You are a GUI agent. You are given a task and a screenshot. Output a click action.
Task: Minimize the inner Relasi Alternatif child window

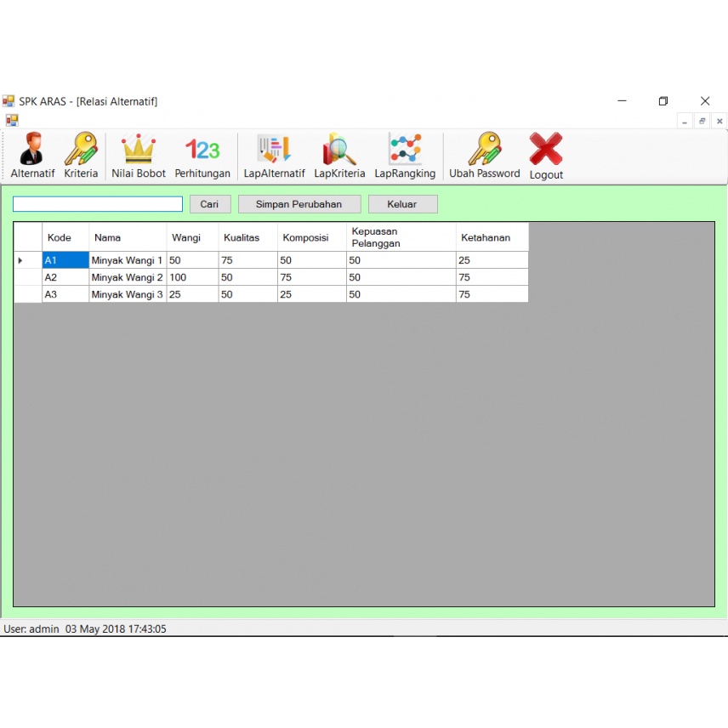pyautogui.click(x=685, y=121)
